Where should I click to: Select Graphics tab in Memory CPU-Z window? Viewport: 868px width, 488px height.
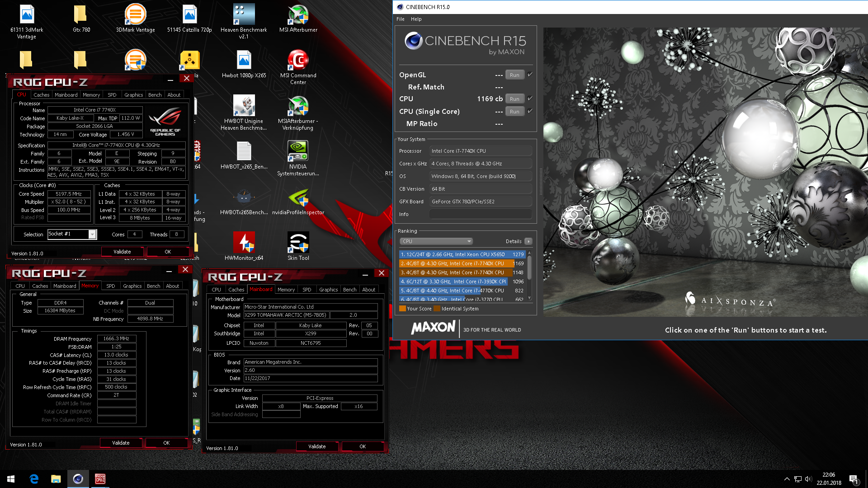tap(132, 286)
